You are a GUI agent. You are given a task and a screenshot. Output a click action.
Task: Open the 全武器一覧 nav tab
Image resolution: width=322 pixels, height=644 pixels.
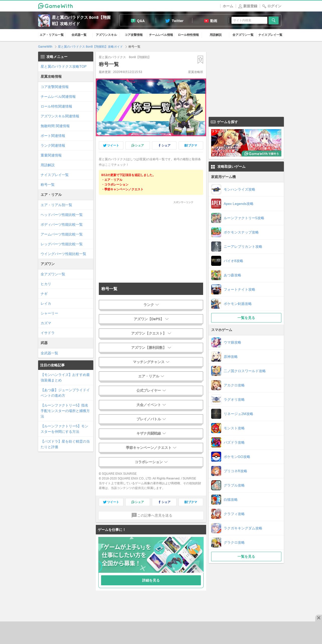(79, 35)
